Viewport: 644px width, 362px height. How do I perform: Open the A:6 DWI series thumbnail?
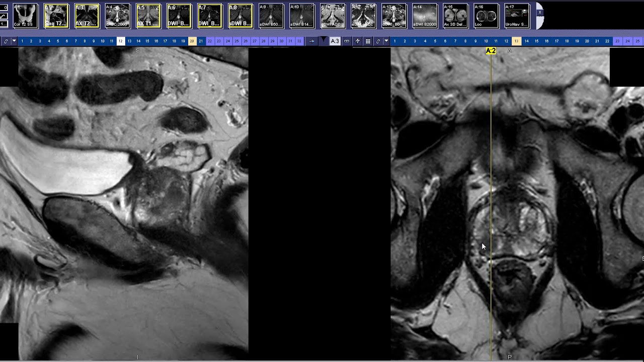click(x=179, y=16)
